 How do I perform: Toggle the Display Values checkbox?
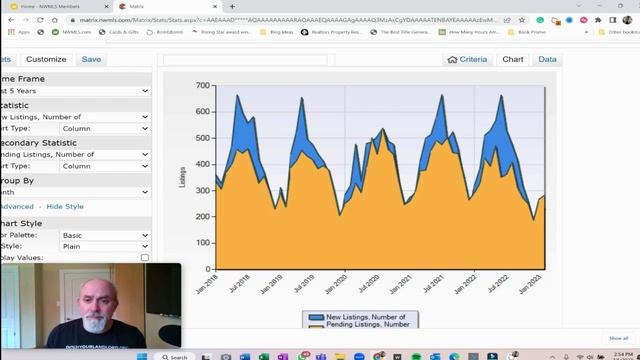click(x=145, y=258)
